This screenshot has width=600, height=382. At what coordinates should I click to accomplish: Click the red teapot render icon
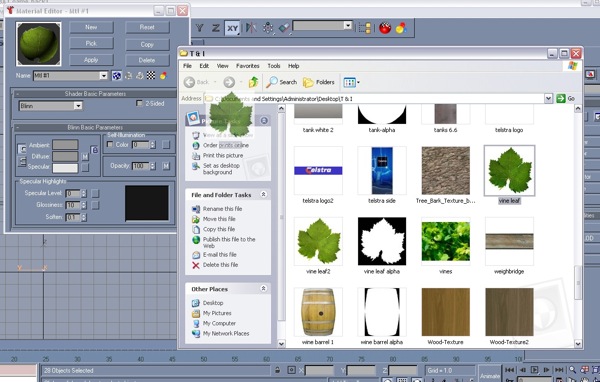click(385, 28)
